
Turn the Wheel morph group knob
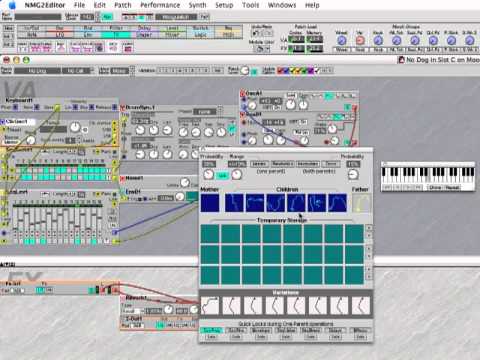(x=341, y=41)
